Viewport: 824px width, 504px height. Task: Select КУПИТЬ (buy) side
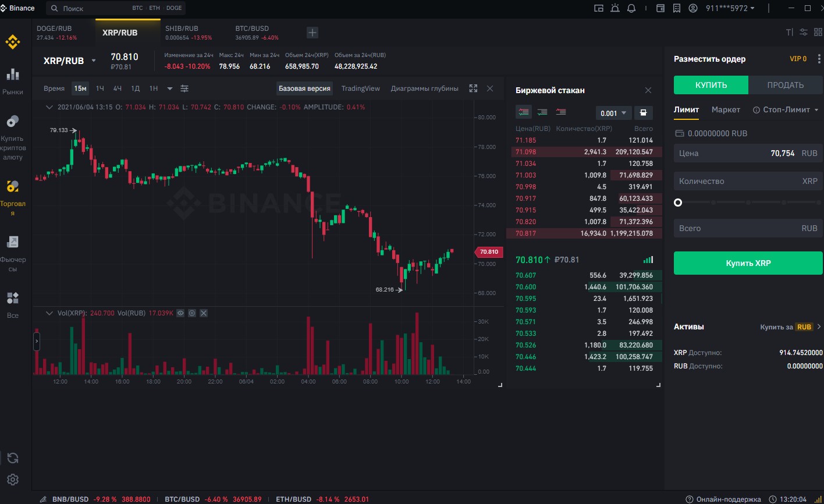(x=711, y=85)
